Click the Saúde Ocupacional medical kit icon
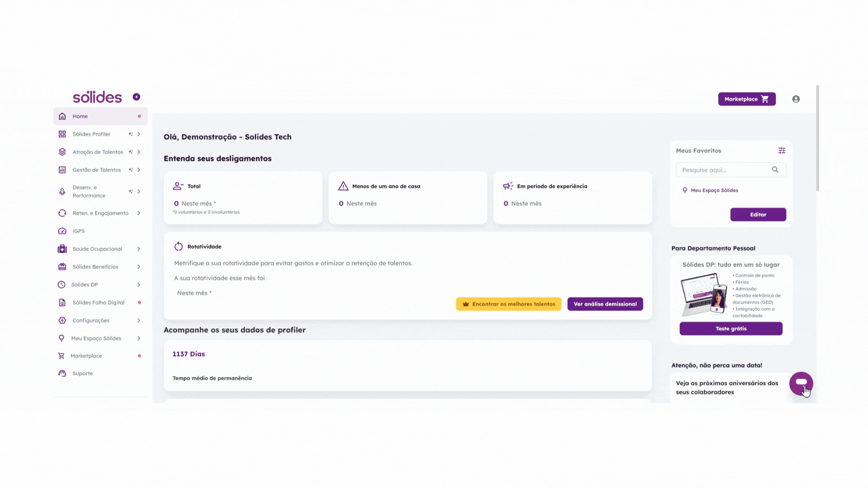Viewport: 868px width, 488px height. pos(62,249)
